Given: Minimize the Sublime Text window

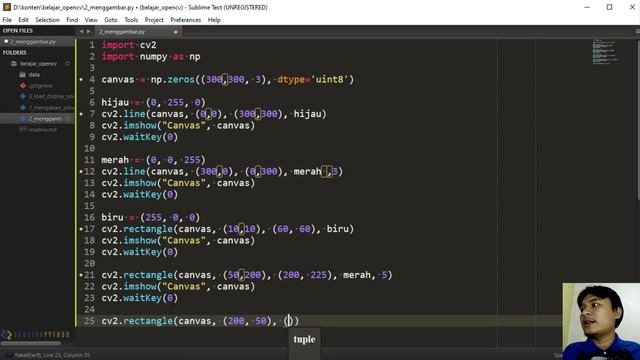Looking at the screenshot, I should point(587,7).
